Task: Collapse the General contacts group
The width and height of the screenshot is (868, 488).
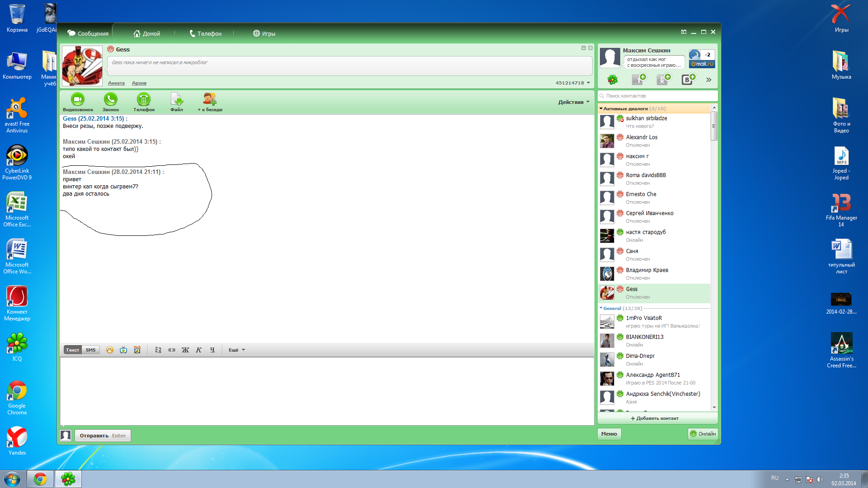Action: pyautogui.click(x=601, y=308)
